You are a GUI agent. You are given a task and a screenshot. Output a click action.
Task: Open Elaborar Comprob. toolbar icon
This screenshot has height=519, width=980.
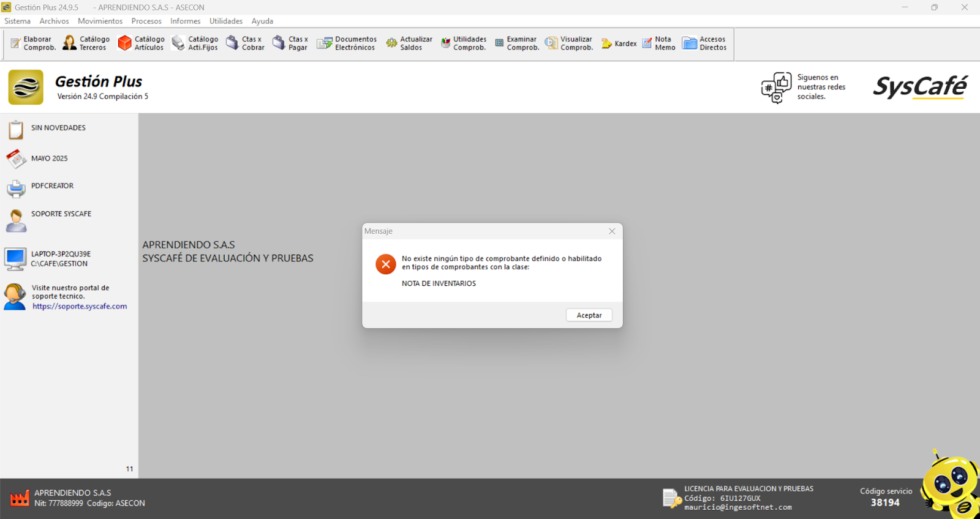pos(16,43)
